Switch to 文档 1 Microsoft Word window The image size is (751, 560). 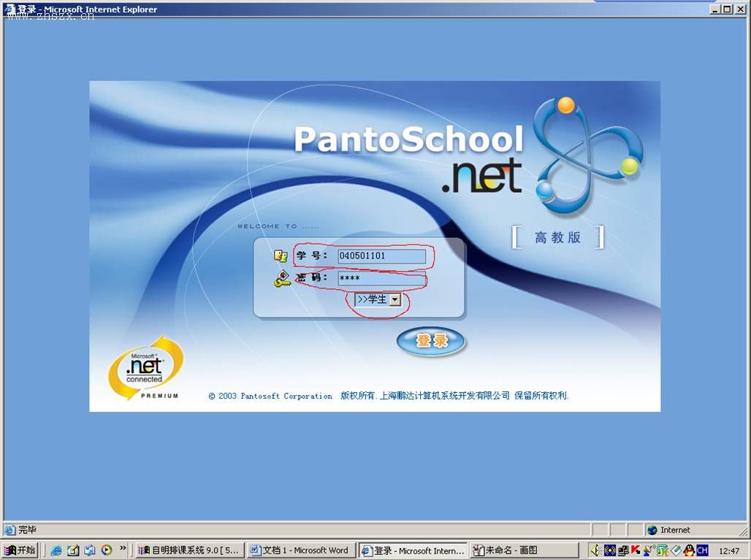click(x=300, y=551)
